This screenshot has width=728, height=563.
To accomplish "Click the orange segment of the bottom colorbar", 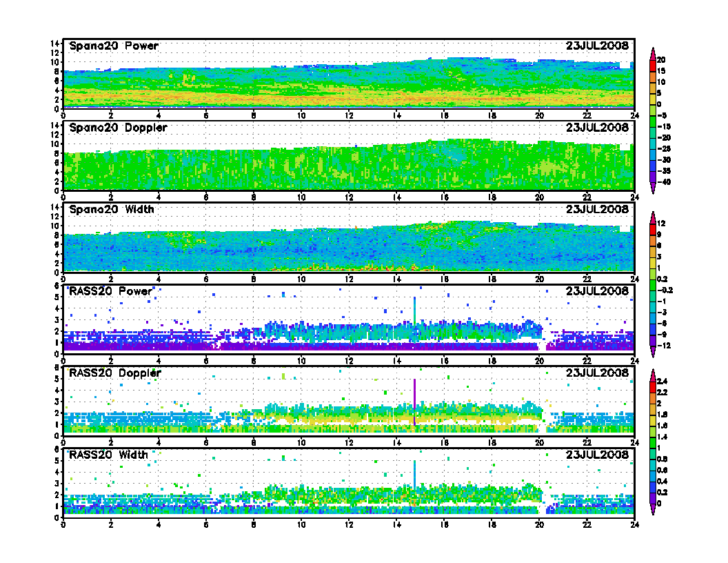I will click(x=653, y=398).
